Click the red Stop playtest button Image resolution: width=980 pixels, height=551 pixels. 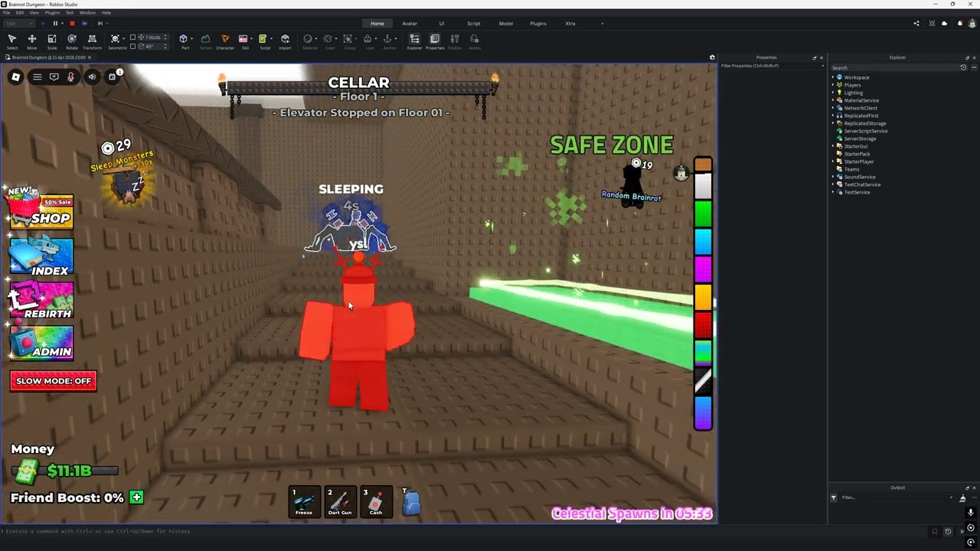(72, 24)
